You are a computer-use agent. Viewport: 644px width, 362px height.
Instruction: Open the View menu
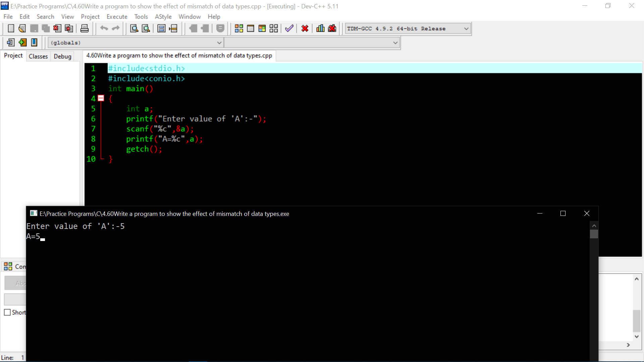[67, 17]
